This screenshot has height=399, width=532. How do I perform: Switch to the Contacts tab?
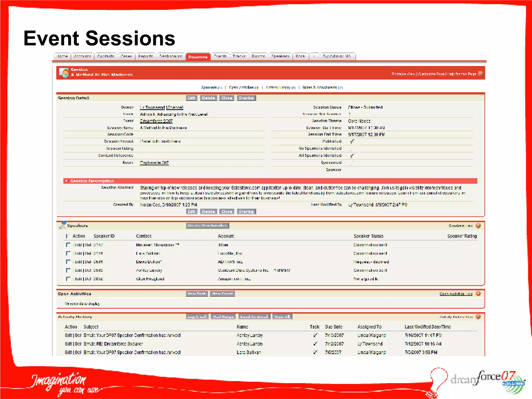pos(106,56)
